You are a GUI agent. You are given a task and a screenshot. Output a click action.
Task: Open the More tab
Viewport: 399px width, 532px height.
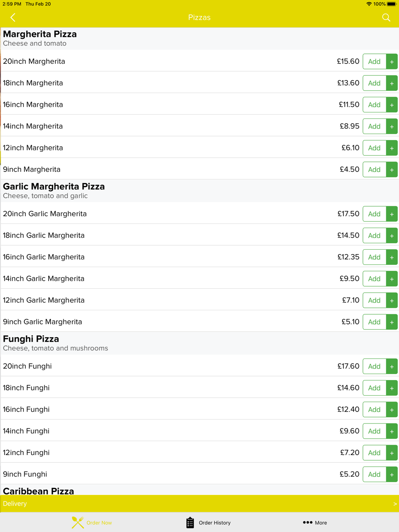point(315,522)
